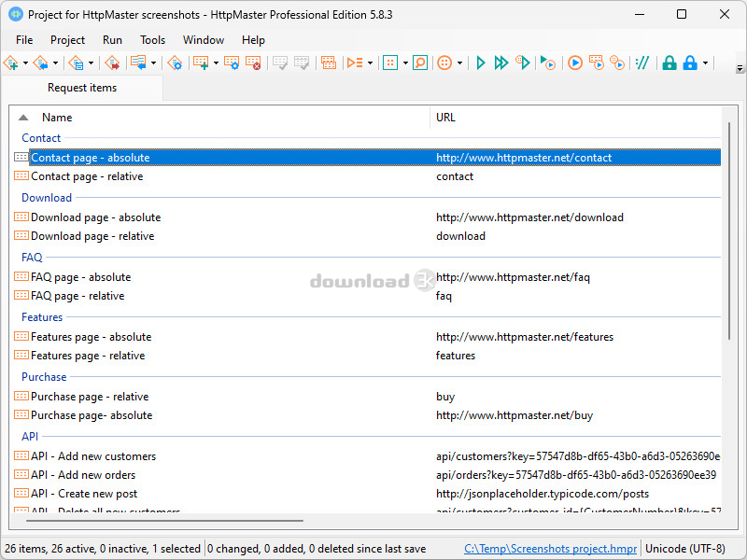This screenshot has width=747, height=560.
Task: Click the Unicode (UTF-8) status bar entry
Action: pyautogui.click(x=685, y=549)
